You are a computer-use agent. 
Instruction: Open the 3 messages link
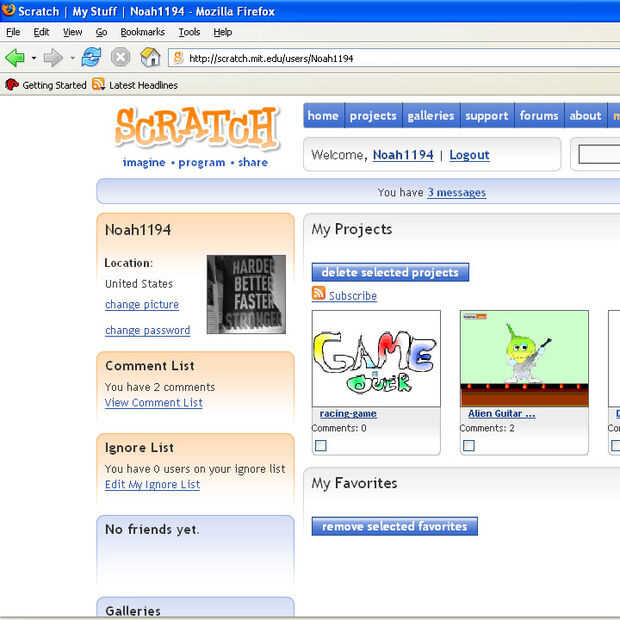[456, 193]
